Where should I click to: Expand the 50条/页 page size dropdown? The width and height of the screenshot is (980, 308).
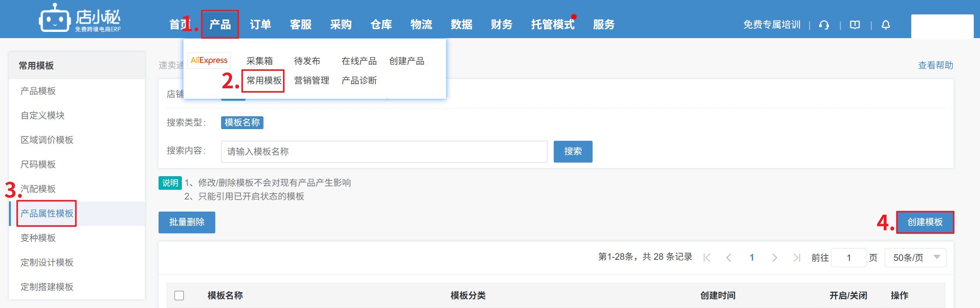coord(915,257)
